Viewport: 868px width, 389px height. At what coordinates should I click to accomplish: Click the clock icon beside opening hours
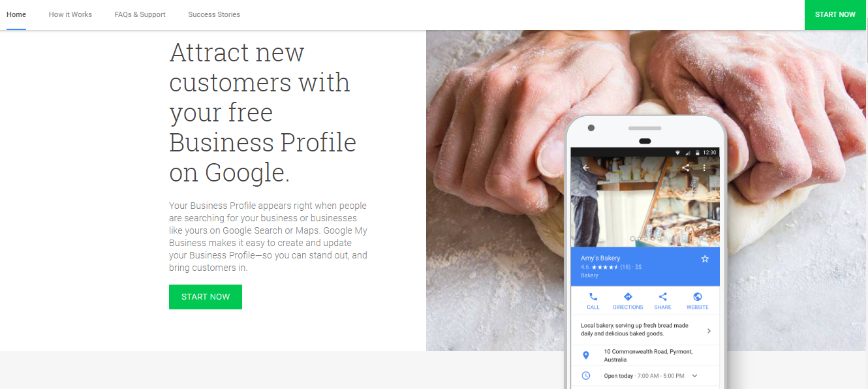pos(586,376)
